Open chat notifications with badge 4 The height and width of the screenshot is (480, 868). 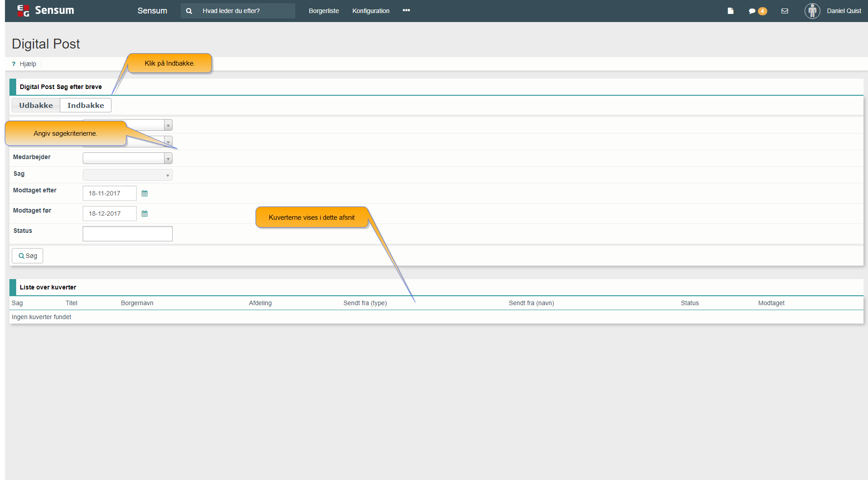coord(757,11)
